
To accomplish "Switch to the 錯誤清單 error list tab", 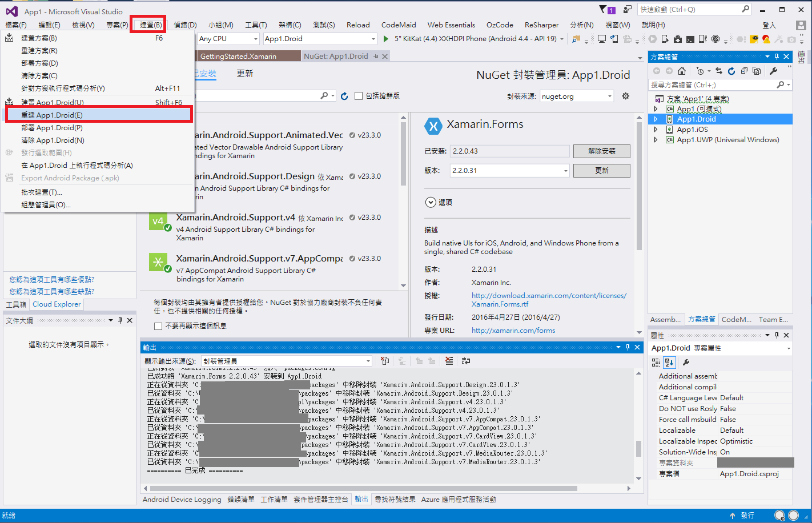I will [241, 500].
